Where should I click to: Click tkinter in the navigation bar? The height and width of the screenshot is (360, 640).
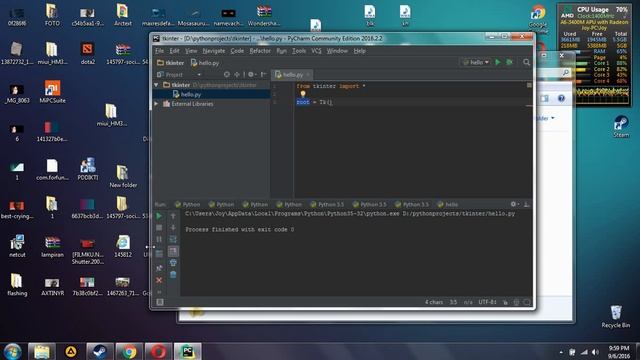pos(171,62)
